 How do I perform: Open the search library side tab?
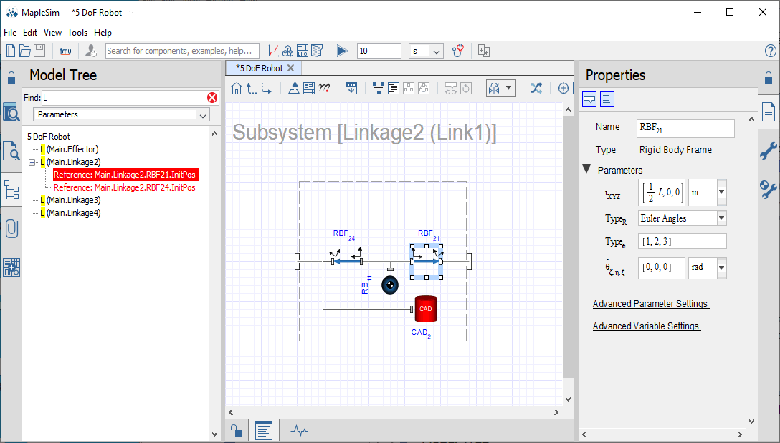tap(12, 151)
